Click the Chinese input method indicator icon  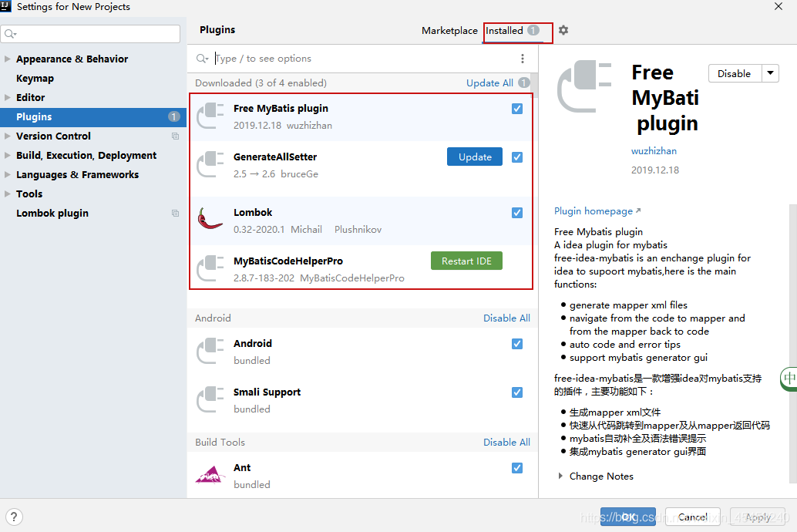click(789, 379)
